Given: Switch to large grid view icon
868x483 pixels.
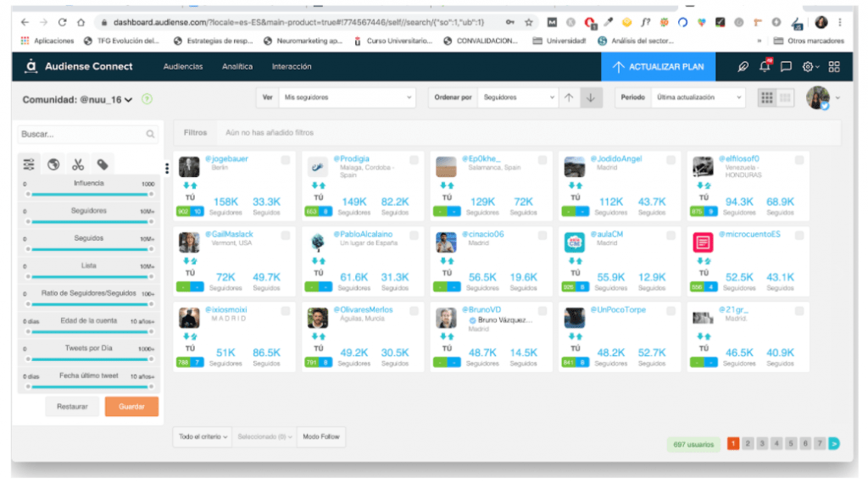Looking at the screenshot, I should click(785, 98).
